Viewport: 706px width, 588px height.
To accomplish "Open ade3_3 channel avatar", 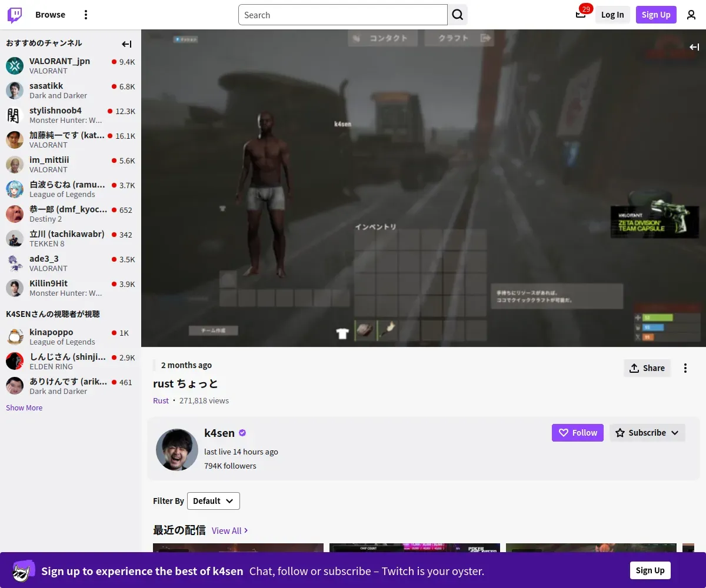I will [15, 263].
